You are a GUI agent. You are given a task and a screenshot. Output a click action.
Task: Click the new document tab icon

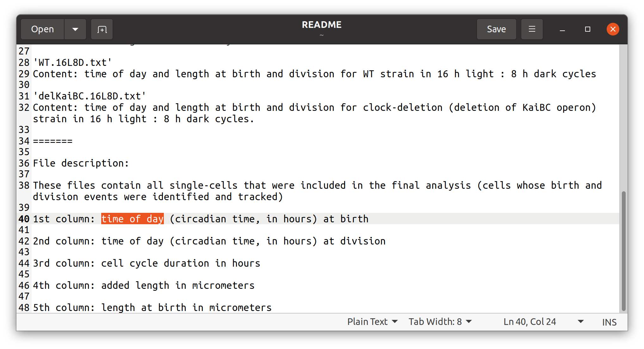pyautogui.click(x=102, y=29)
